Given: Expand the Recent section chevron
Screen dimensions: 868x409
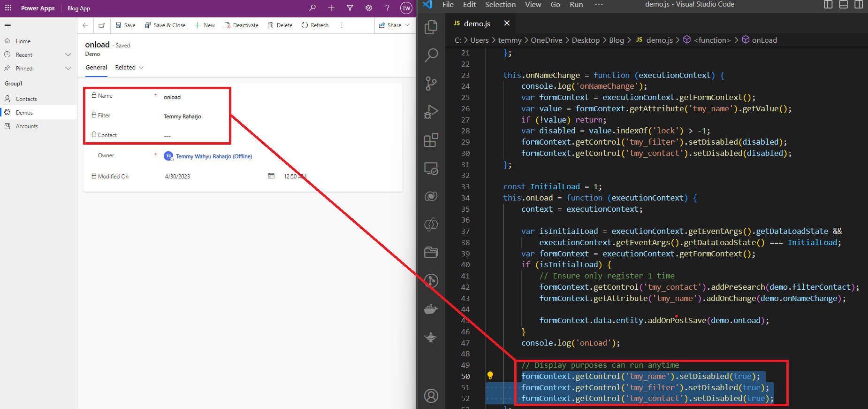Looking at the screenshot, I should 68,55.
